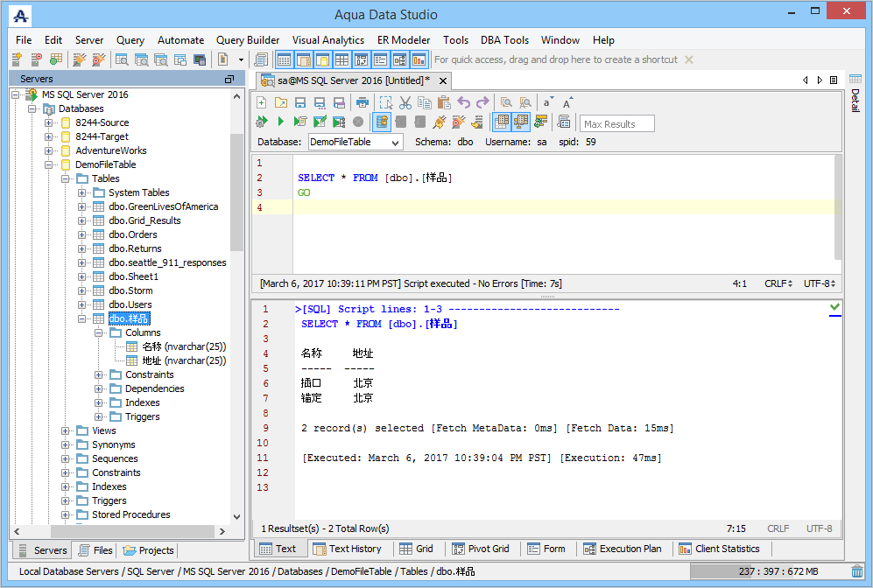Image resolution: width=873 pixels, height=588 pixels.
Task: Collapse the dbo.样品 table node
Action: [82, 318]
